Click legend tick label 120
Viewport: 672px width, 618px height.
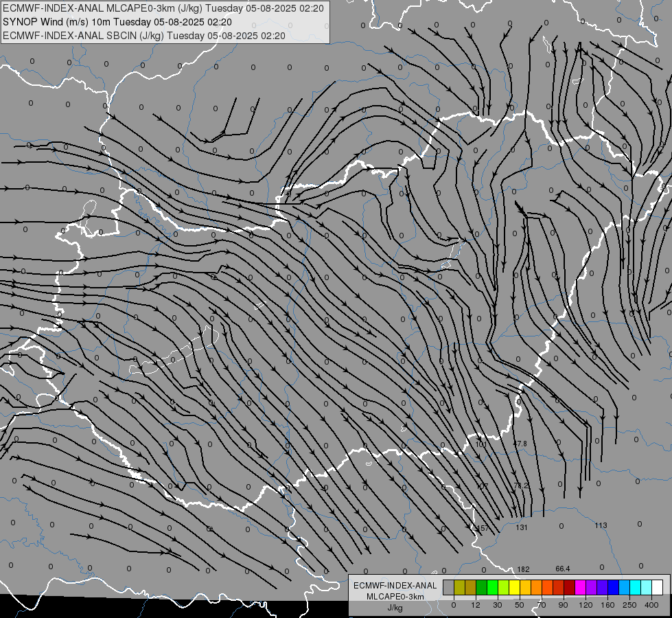586,605
